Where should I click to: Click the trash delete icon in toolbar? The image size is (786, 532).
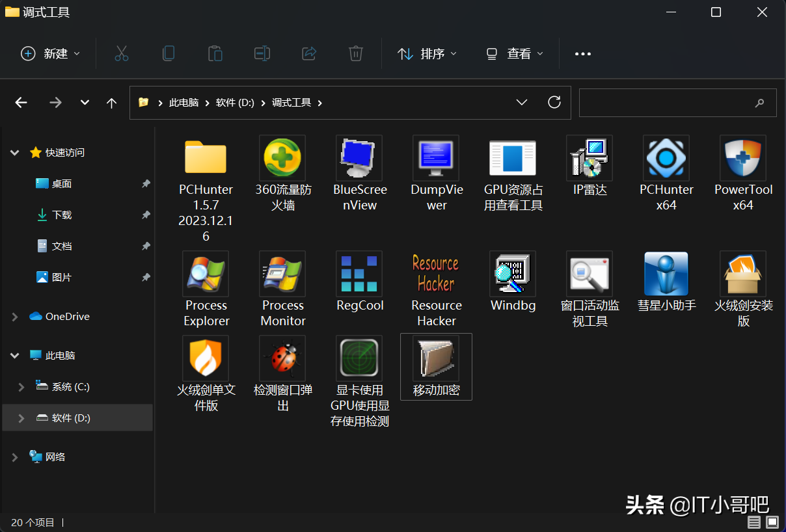[355, 53]
